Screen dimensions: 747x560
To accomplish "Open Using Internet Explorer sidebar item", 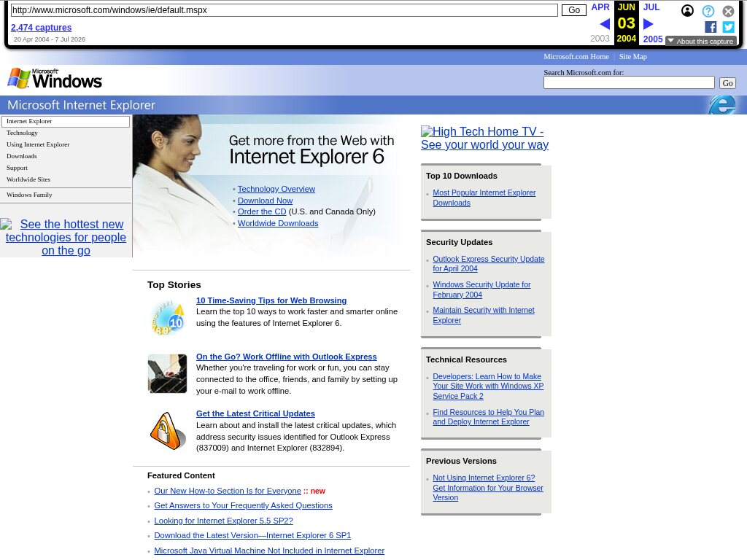I will click(x=38, y=144).
